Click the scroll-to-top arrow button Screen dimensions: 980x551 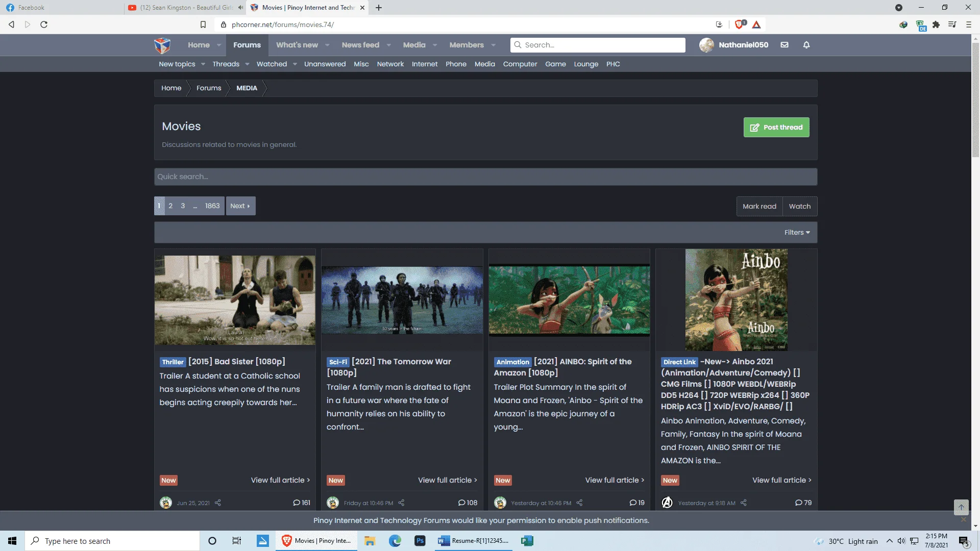[961, 507]
